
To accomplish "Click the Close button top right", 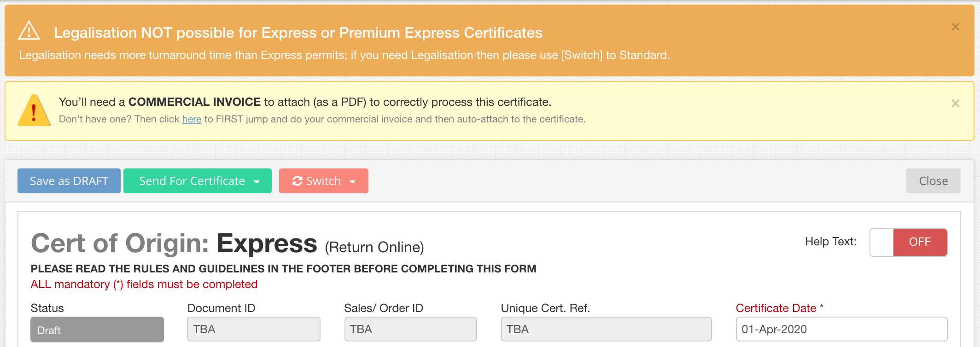I will pyautogui.click(x=933, y=181).
